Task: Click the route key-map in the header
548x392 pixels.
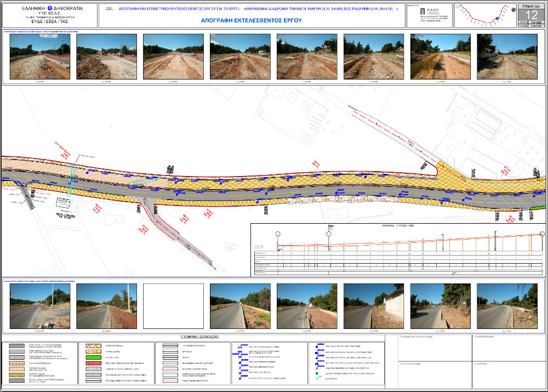Action: [486, 16]
